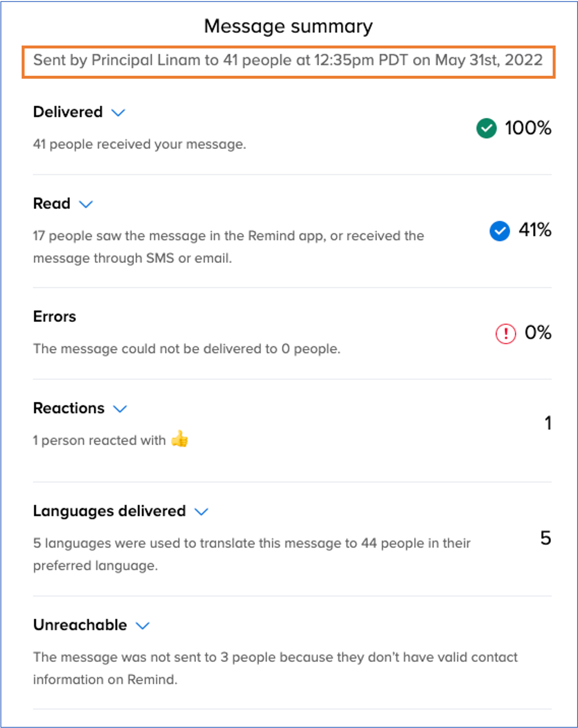Click the green delivered checkmark icon

pyautogui.click(x=486, y=128)
